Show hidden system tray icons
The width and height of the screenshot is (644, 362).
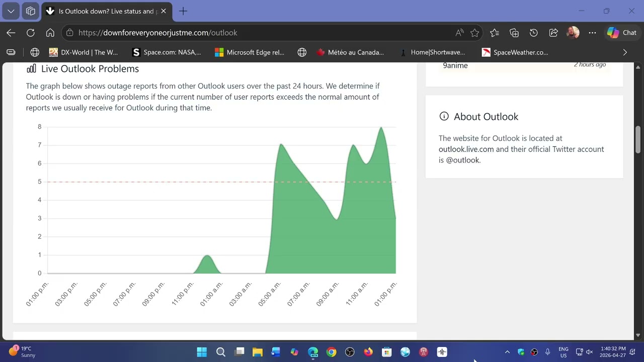(507, 352)
